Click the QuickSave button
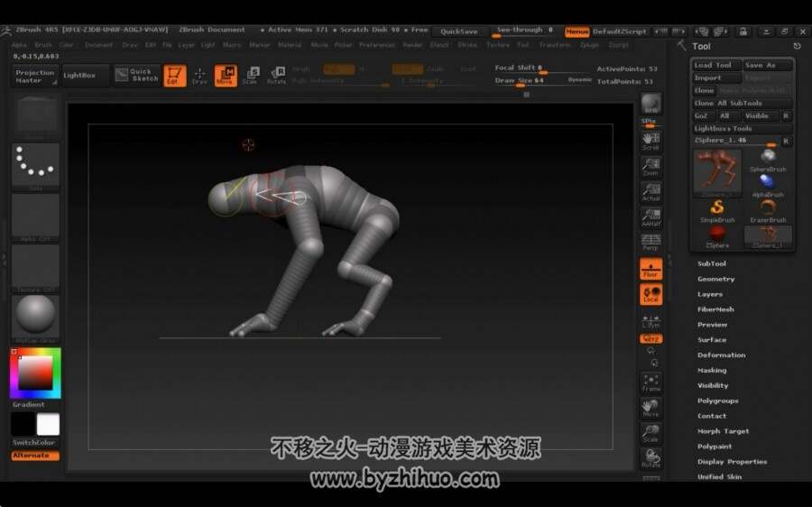This screenshot has height=507, width=812. (x=459, y=32)
